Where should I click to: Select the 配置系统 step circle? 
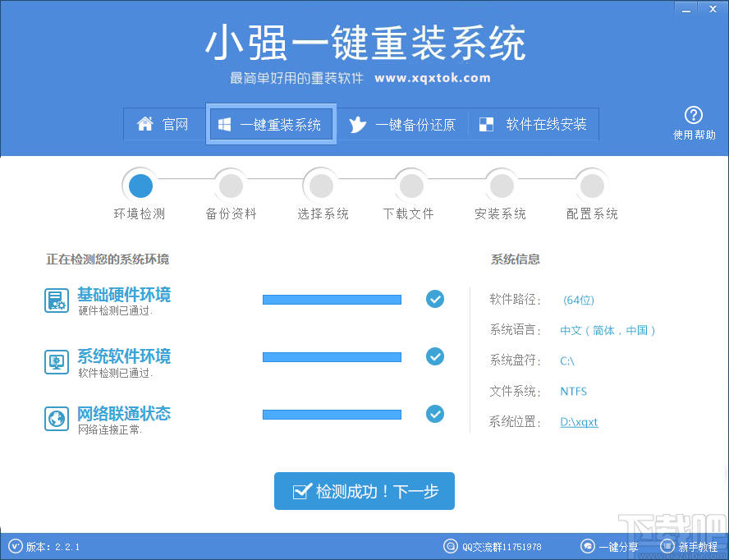click(591, 185)
